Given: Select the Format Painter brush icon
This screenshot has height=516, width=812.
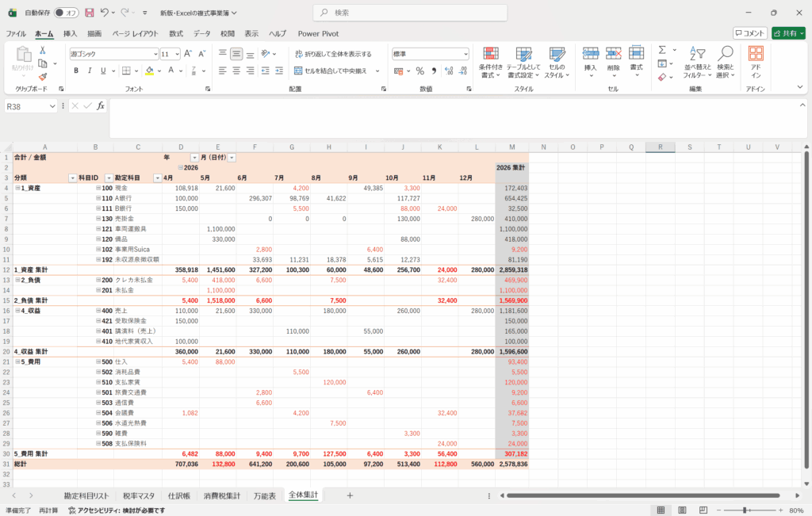Looking at the screenshot, I should (43, 76).
